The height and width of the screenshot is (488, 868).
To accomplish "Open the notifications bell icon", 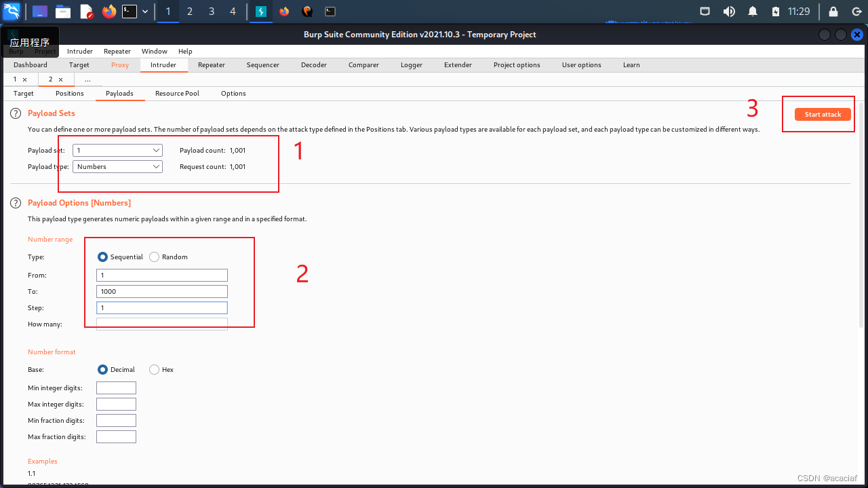I will (x=753, y=12).
